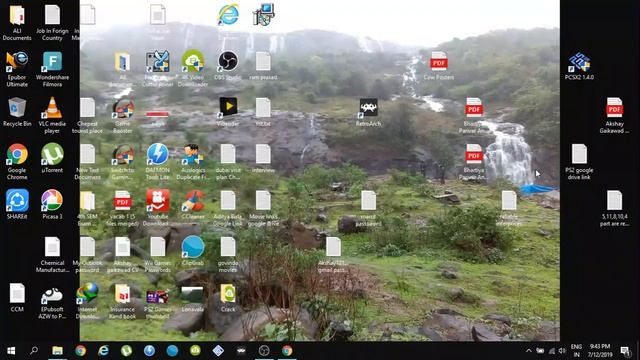The width and height of the screenshot is (640, 360).
Task: Open Chrome from the taskbar next to File Explorer
Action: point(80,351)
